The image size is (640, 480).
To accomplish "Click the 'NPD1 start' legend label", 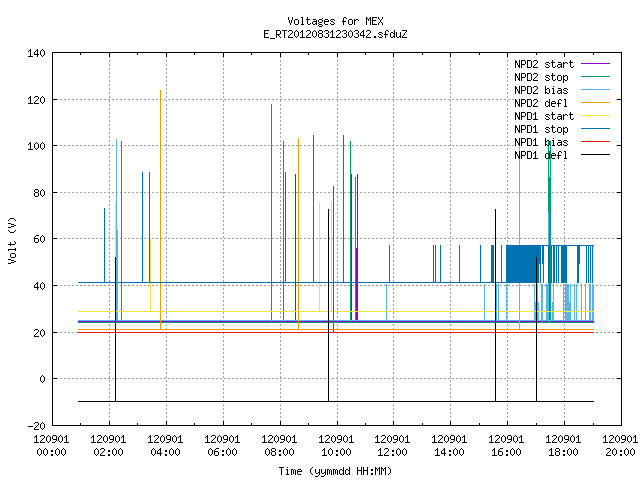I will [x=544, y=116].
